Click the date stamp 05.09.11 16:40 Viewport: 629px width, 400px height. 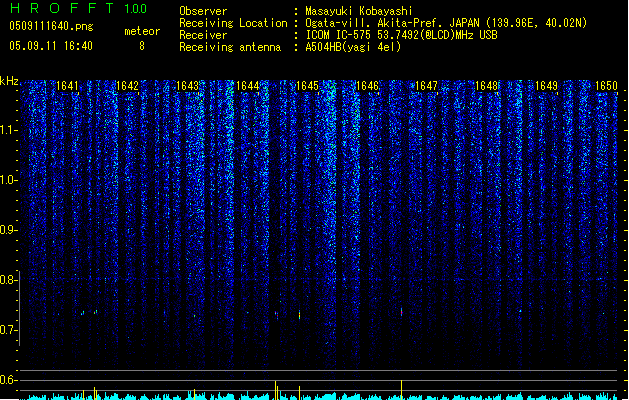tap(51, 46)
